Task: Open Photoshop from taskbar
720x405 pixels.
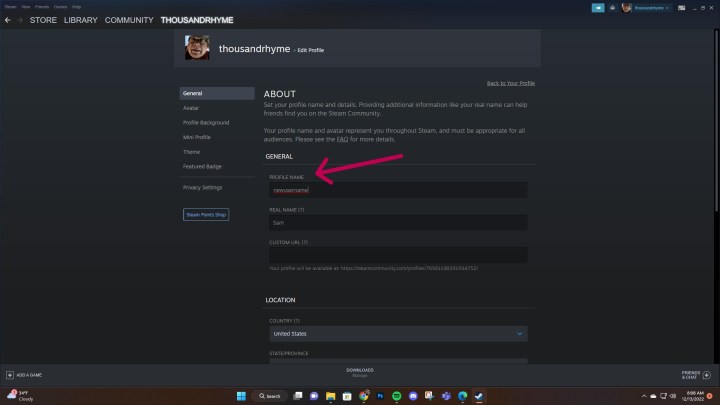Action: [380, 396]
